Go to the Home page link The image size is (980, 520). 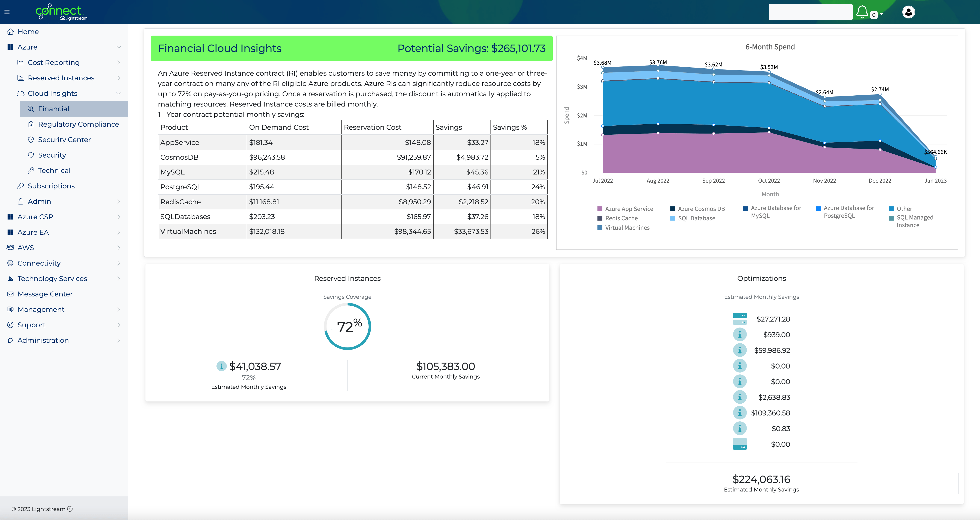click(28, 32)
